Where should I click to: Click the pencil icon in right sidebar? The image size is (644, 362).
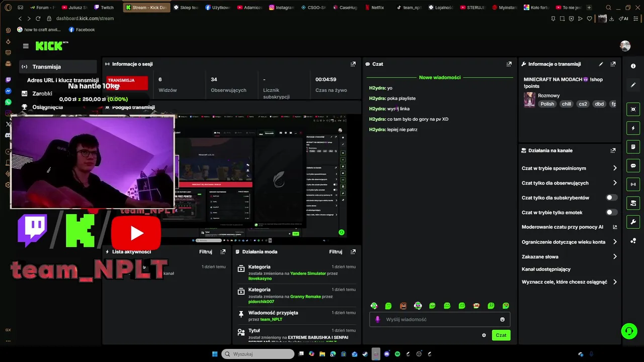tap(633, 85)
